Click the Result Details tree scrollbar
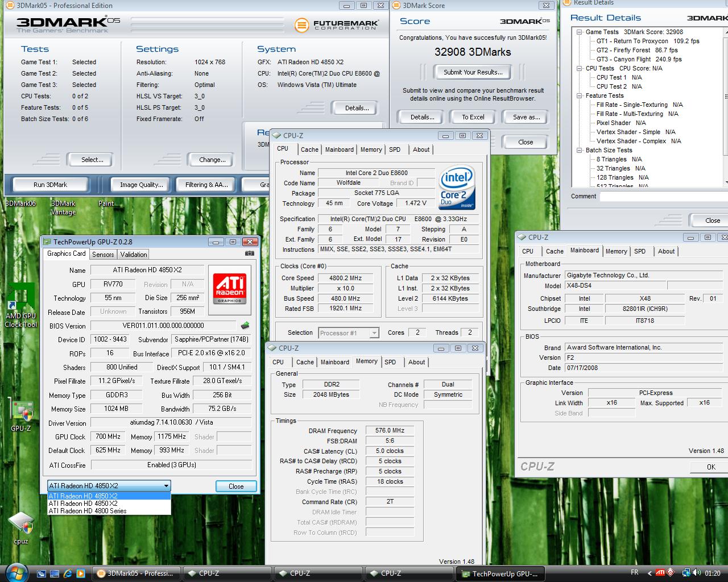728x582 pixels. tap(726, 106)
